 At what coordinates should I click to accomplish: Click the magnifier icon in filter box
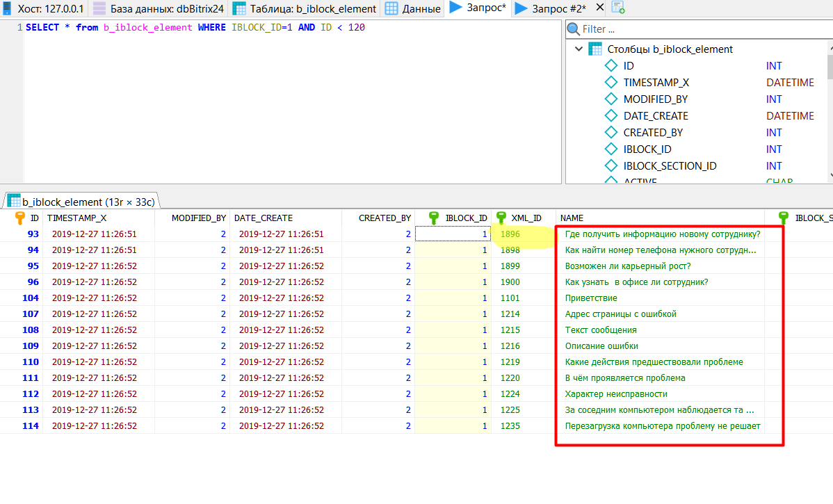point(573,29)
